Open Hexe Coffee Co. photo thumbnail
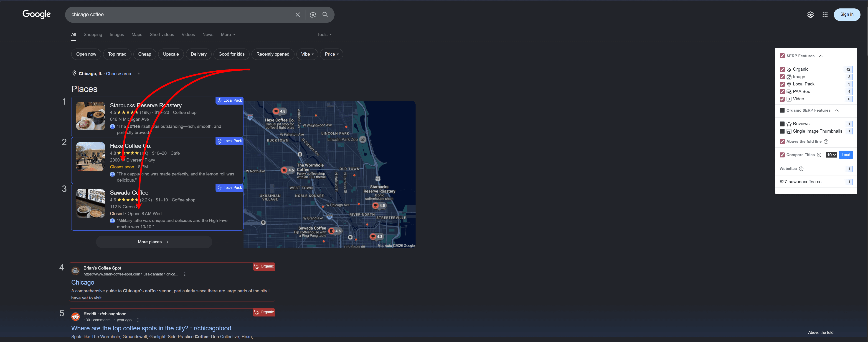This screenshot has width=868, height=342. [90, 157]
